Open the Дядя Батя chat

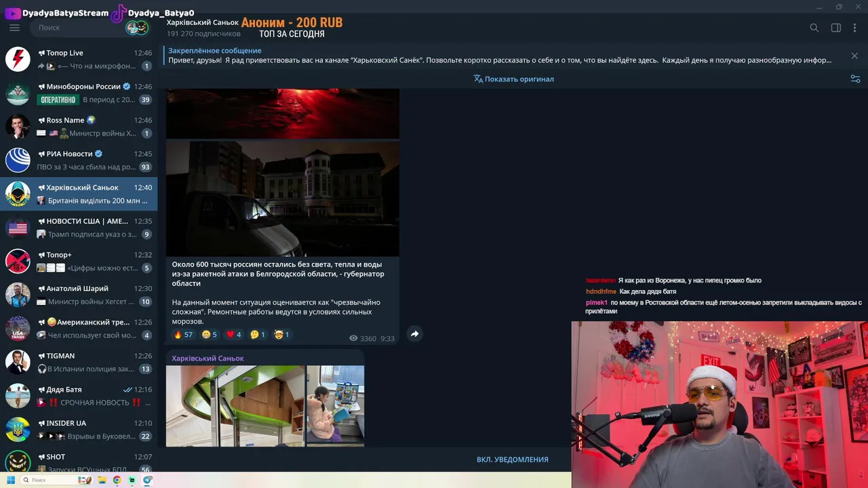point(79,396)
